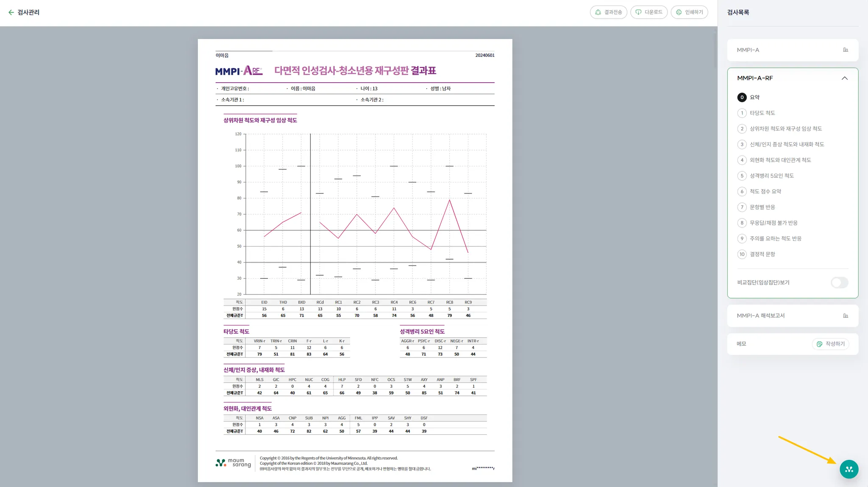The height and width of the screenshot is (487, 868).
Task: Click the 인쇄하기 print button
Action: (689, 12)
